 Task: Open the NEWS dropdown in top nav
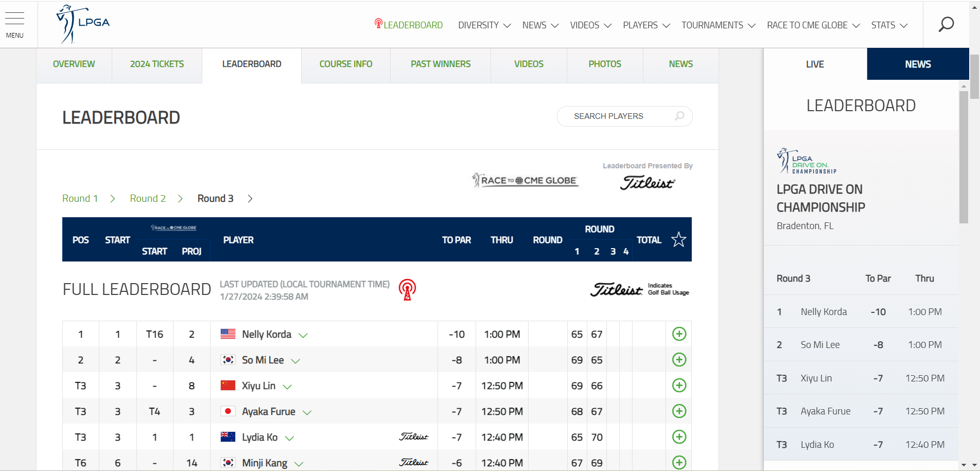[x=540, y=25]
